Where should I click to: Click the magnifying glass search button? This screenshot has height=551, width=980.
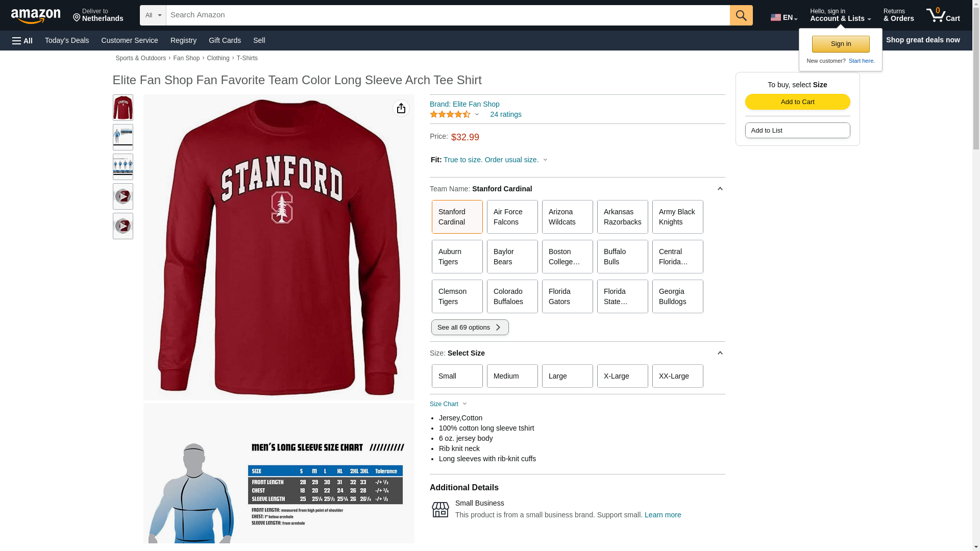(741, 15)
